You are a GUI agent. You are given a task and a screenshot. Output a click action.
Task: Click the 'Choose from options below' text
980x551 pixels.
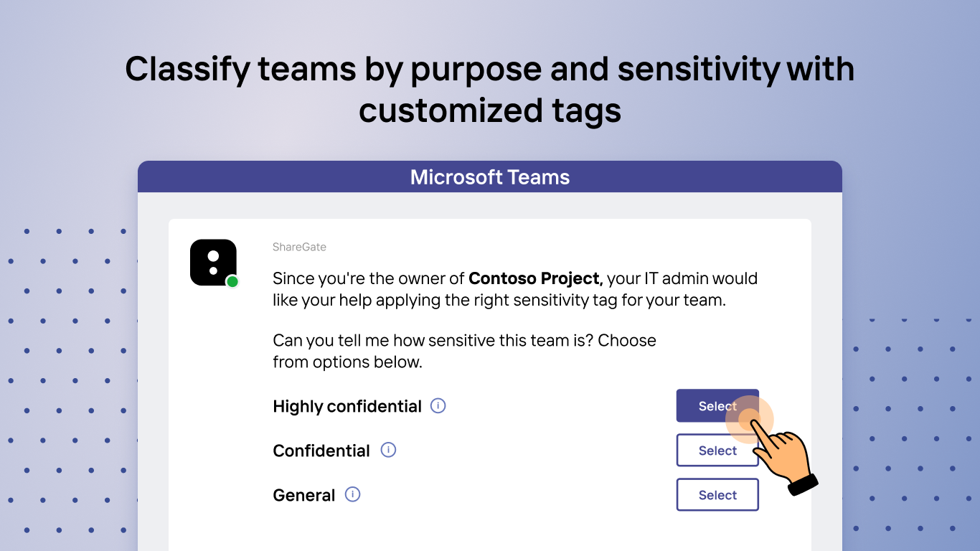347,362
